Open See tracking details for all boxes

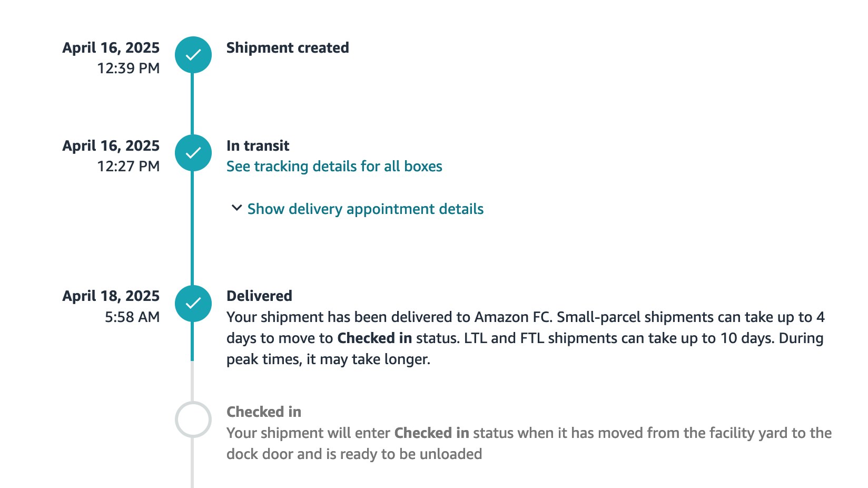334,167
